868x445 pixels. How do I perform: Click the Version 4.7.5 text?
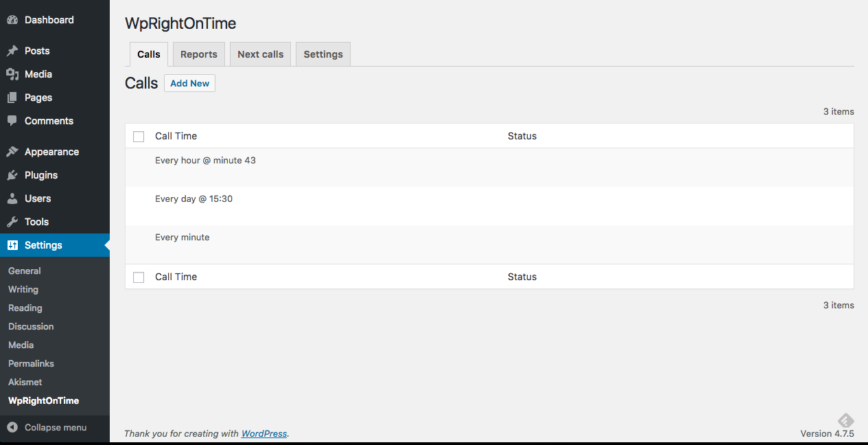tap(827, 433)
